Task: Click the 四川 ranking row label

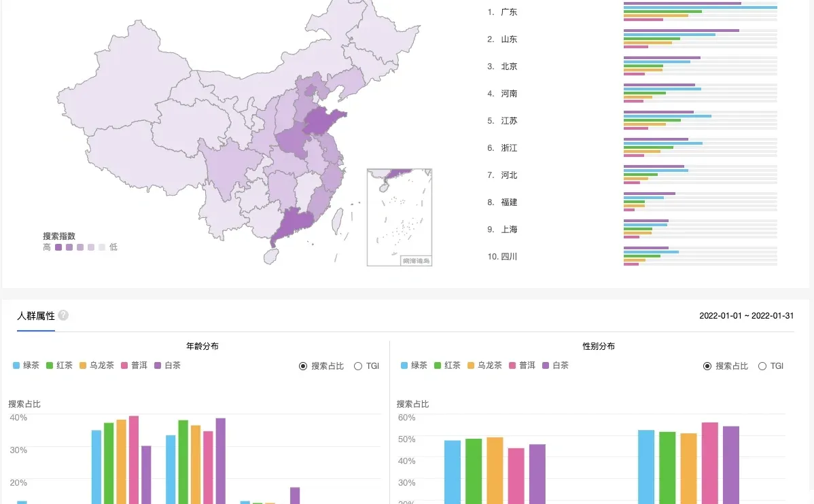Action: click(x=509, y=256)
